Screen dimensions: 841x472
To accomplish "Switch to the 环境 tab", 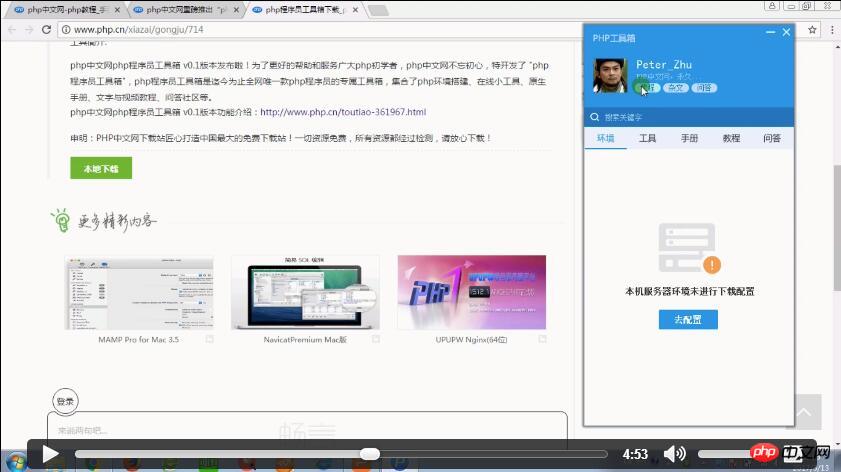I will [x=605, y=138].
